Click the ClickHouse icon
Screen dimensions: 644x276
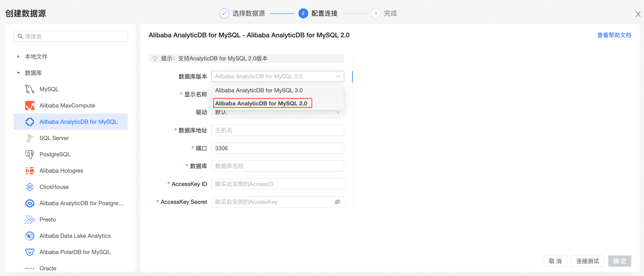coord(30,187)
